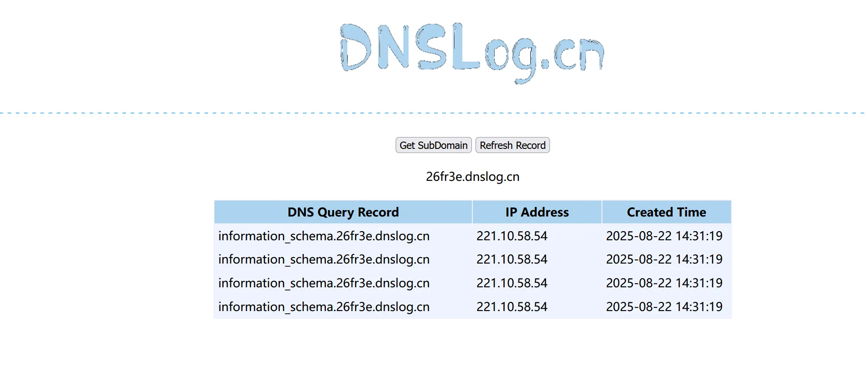
Task: Click the IP address in the first row
Action: coord(512,236)
